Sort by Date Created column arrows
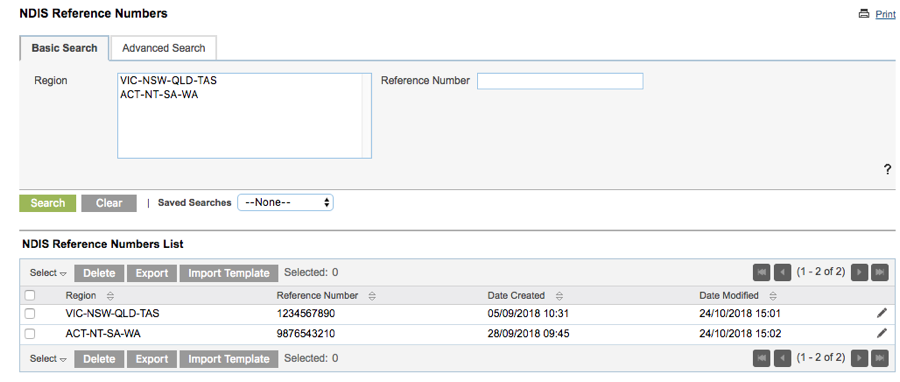This screenshot has height=382, width=900. click(x=559, y=296)
